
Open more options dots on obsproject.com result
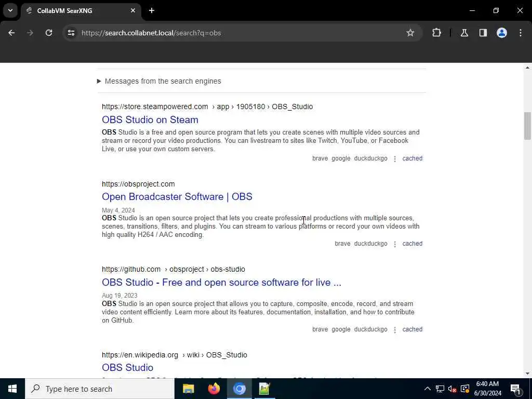click(x=395, y=244)
